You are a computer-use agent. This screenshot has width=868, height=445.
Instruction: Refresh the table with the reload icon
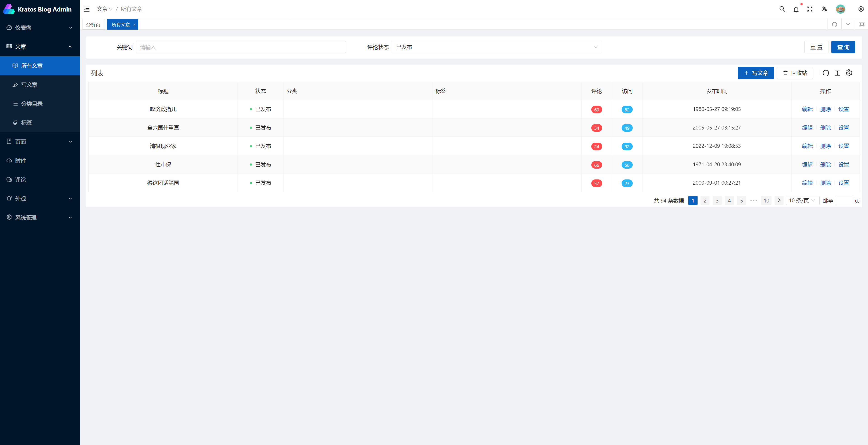(x=826, y=73)
